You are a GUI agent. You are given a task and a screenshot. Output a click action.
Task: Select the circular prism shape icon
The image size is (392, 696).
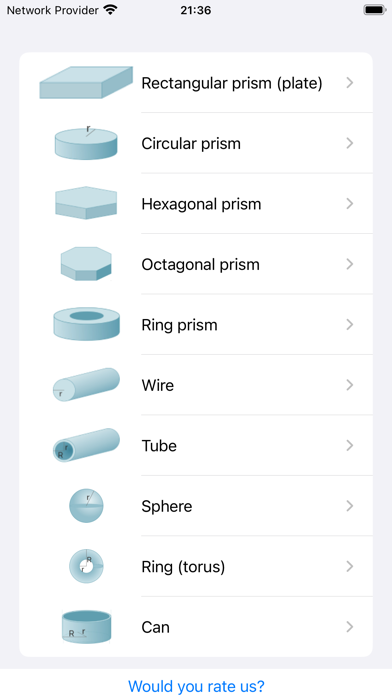(86, 143)
